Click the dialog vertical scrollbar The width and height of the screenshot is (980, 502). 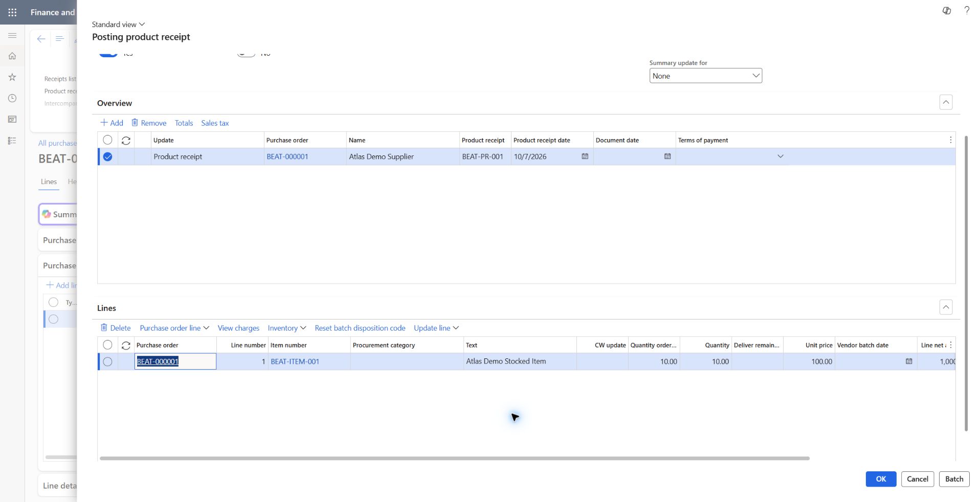[966, 283]
